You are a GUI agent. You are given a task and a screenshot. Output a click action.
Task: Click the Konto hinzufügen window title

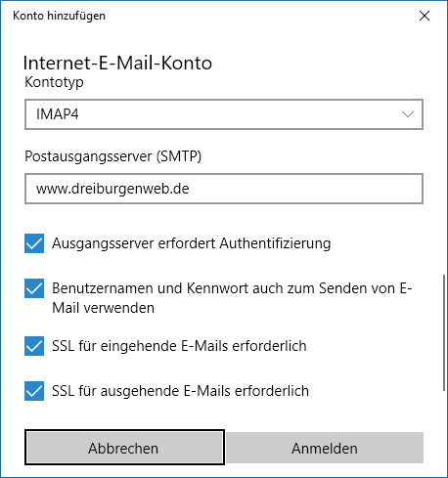[59, 16]
